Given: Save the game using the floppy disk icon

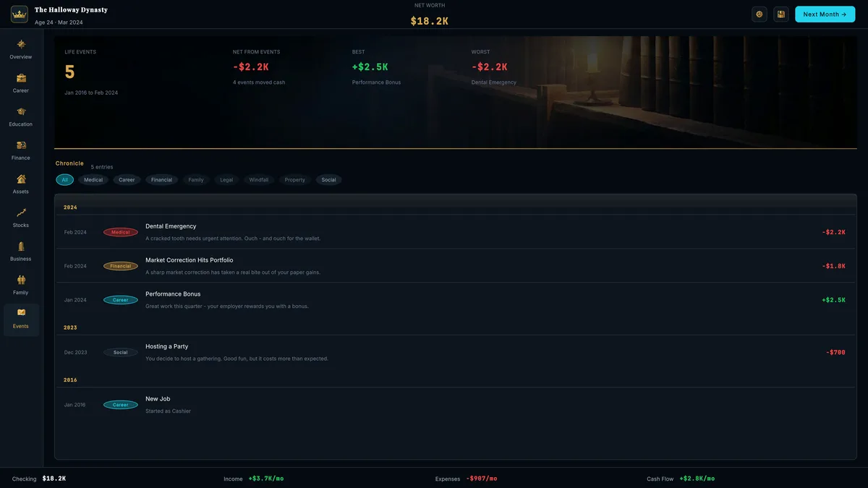Looking at the screenshot, I should [780, 14].
